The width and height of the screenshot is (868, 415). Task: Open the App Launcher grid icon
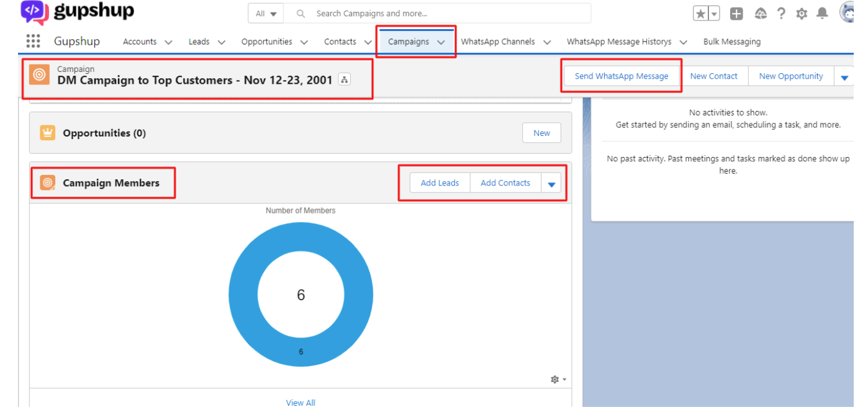pos(33,41)
